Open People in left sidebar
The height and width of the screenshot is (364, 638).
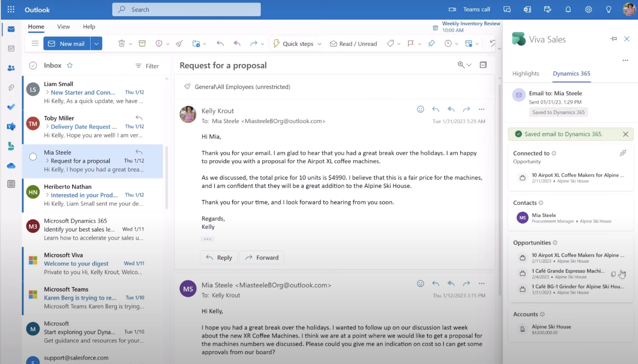[11, 68]
